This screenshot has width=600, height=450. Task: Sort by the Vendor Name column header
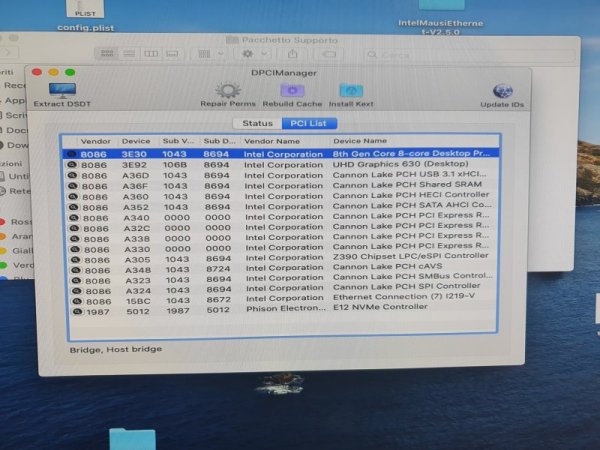pos(272,141)
